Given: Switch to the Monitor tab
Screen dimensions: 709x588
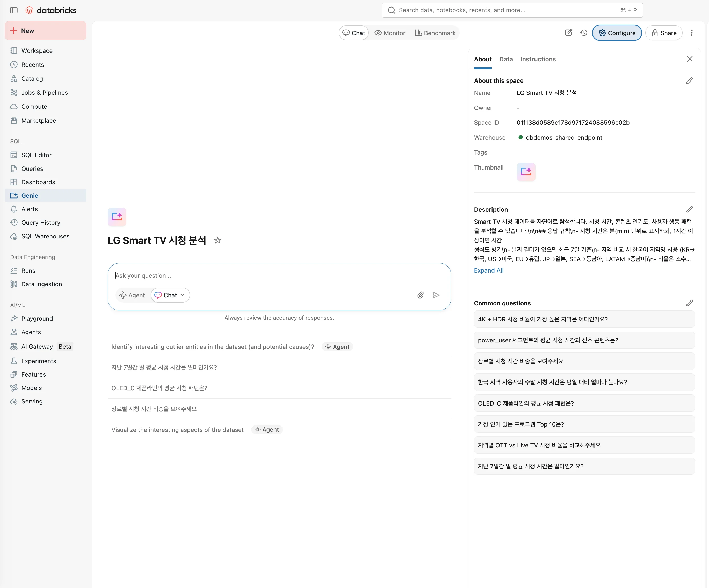Looking at the screenshot, I should point(390,33).
